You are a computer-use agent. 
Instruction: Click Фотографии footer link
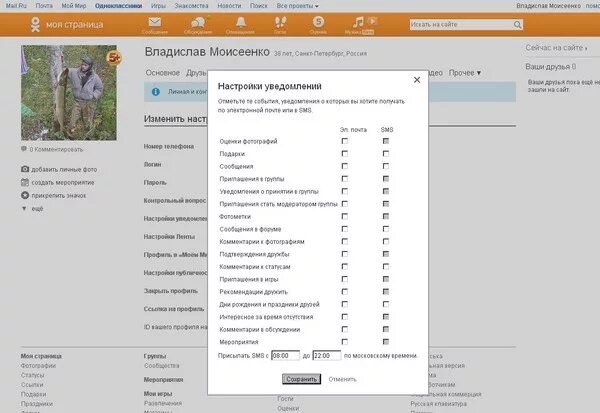(x=38, y=366)
